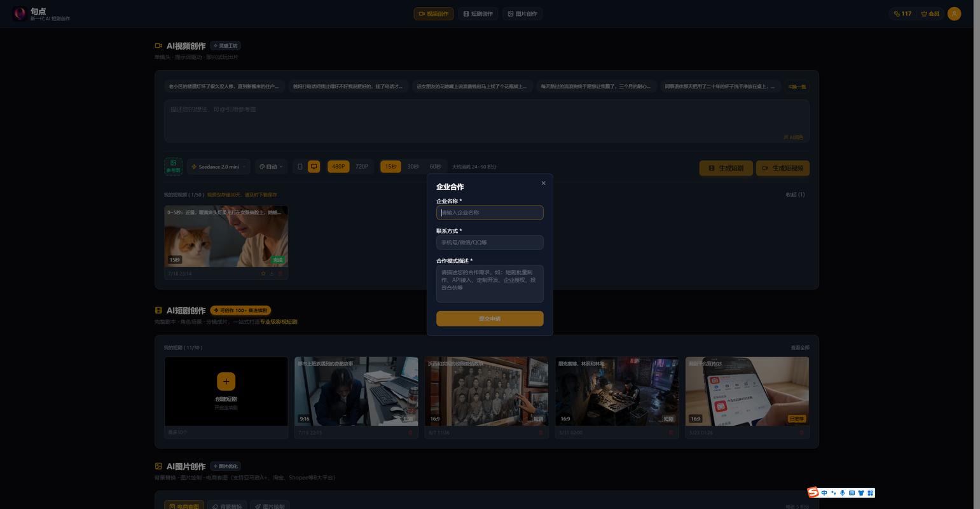Favorite the cat video with star icon

point(263,274)
